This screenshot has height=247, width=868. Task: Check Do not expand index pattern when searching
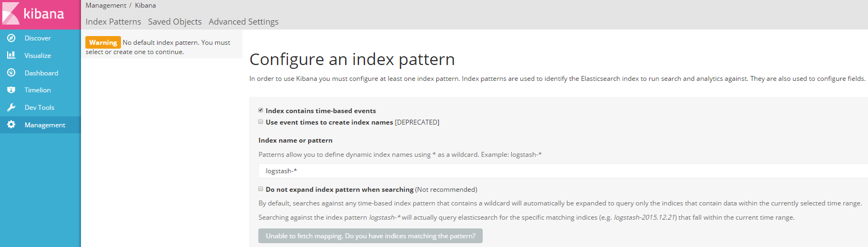pyautogui.click(x=261, y=189)
